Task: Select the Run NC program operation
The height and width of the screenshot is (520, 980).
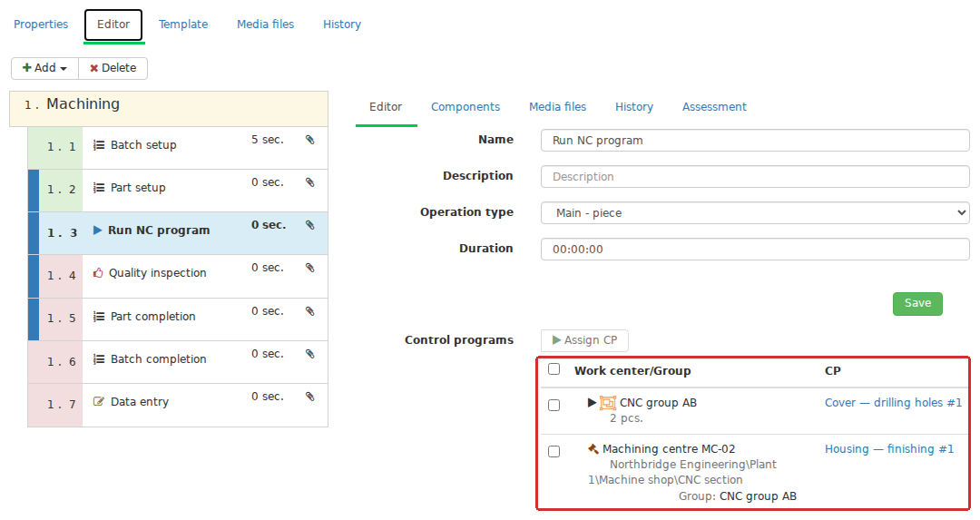Action: tap(178, 233)
